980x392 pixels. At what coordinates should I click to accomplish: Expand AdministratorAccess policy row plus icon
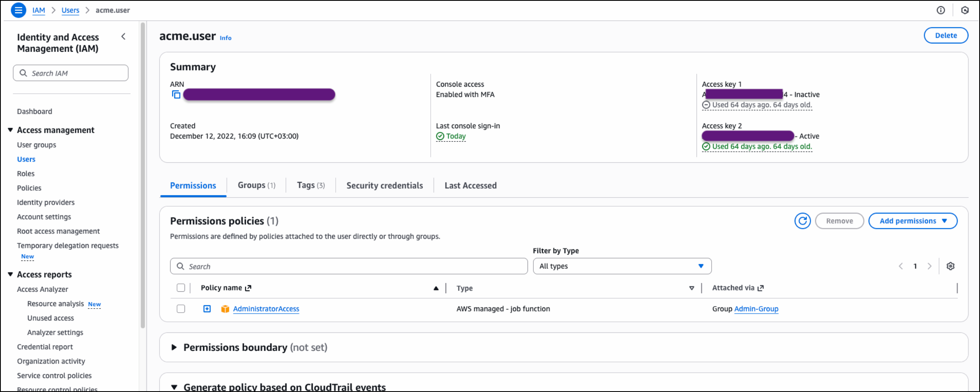(207, 309)
